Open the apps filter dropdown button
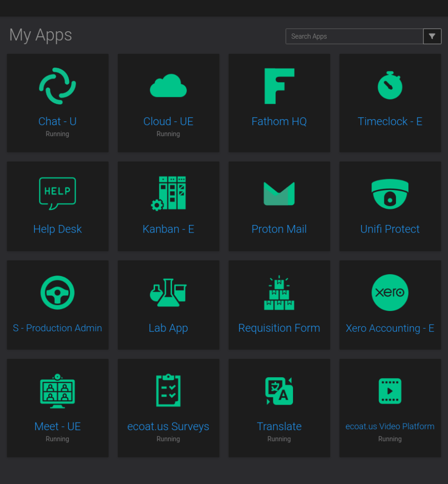Screen dimensions: 448x484 (432, 36)
